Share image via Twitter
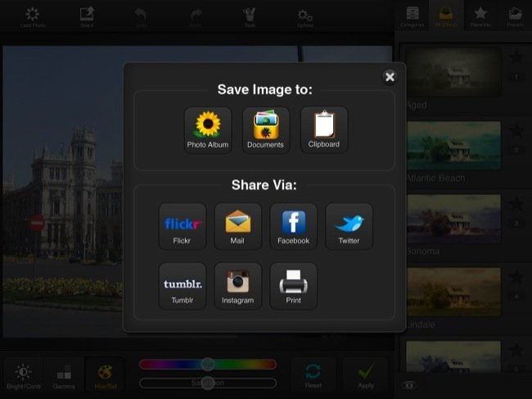The height and width of the screenshot is (399, 532). [x=349, y=226]
